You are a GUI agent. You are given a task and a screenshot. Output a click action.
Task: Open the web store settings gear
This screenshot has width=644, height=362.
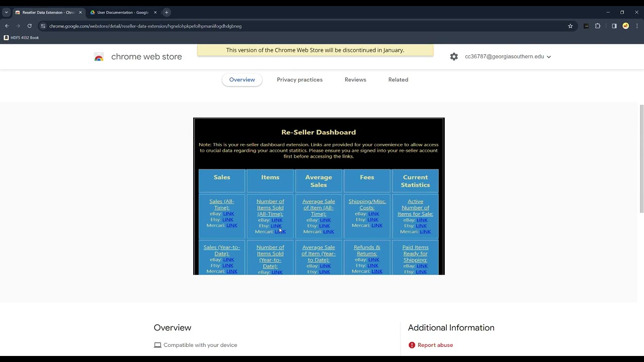pyautogui.click(x=454, y=57)
